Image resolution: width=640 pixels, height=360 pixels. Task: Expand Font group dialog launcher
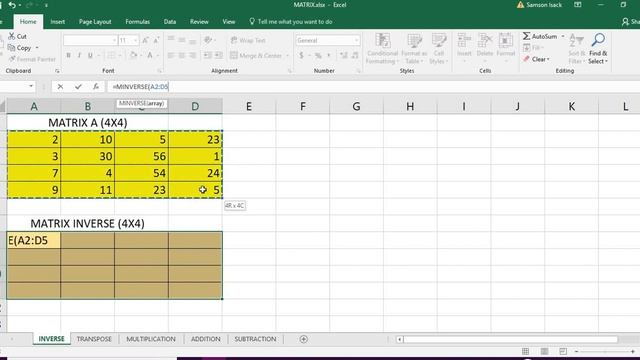point(160,71)
